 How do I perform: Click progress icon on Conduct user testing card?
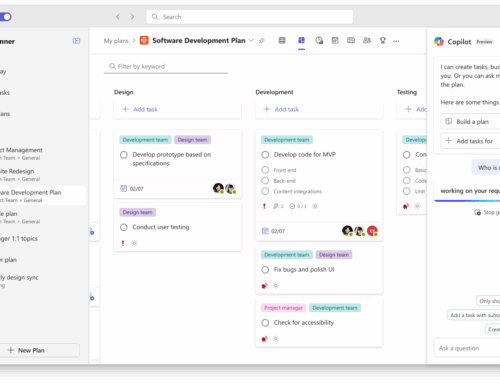134,243
